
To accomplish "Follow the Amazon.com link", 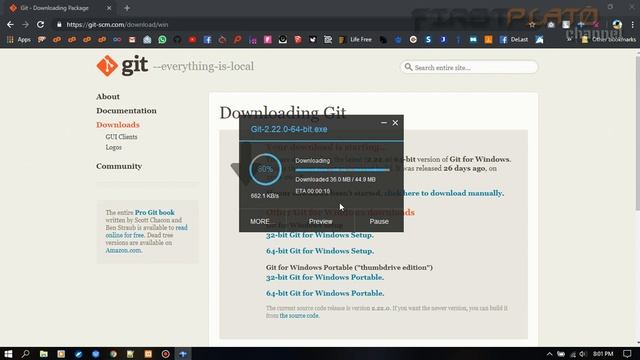I will click(123, 250).
